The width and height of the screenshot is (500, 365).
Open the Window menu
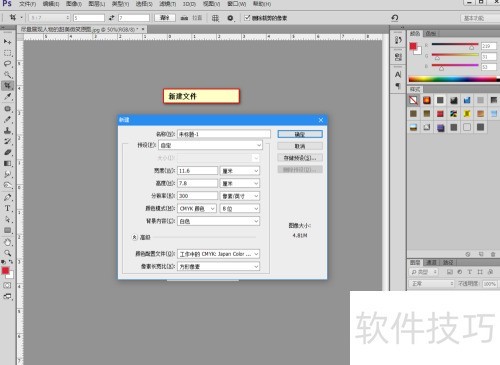[x=237, y=4]
